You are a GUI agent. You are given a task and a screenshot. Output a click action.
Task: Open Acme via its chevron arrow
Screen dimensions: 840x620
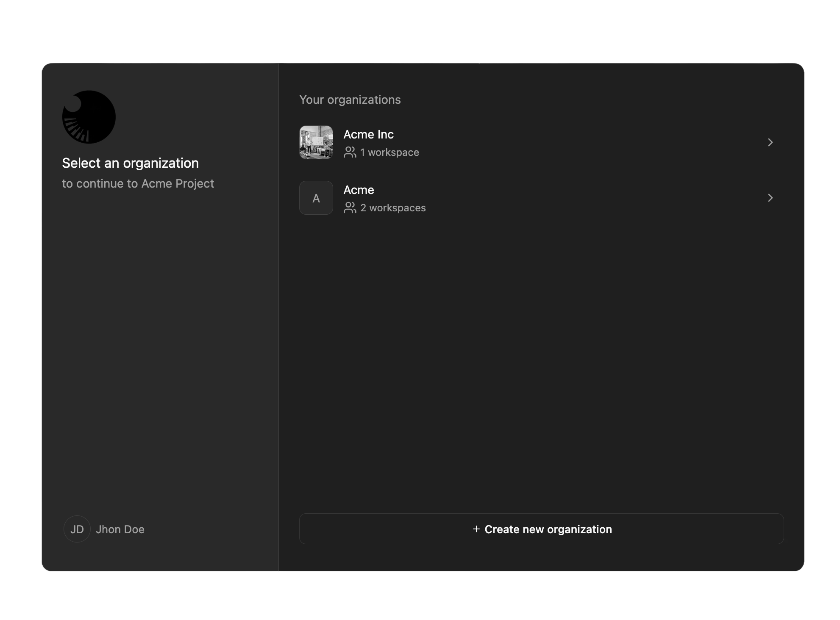click(770, 198)
